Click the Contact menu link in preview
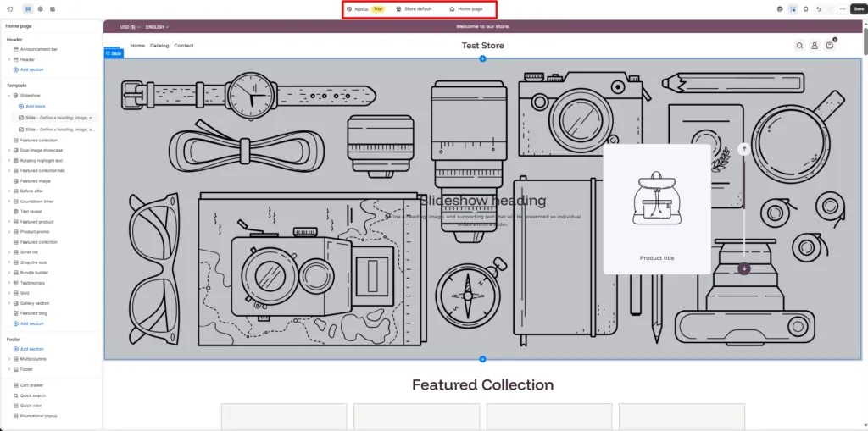 [184, 46]
